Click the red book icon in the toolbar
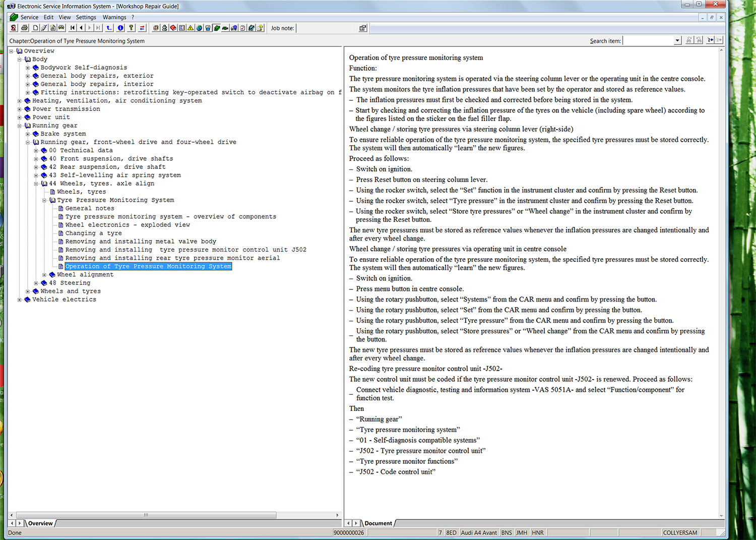The height and width of the screenshot is (540, 756). 173,28
